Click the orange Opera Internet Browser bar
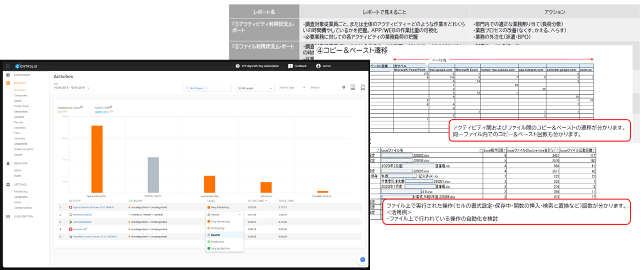This screenshot has height=270, width=644. click(x=97, y=159)
